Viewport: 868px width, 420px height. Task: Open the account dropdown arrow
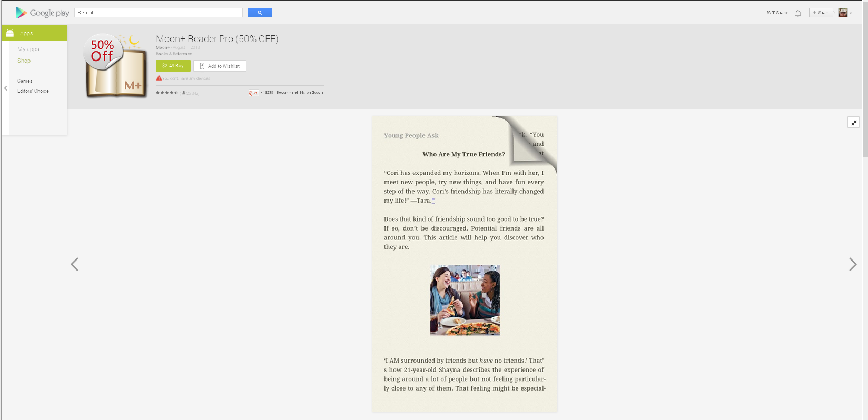[851, 13]
